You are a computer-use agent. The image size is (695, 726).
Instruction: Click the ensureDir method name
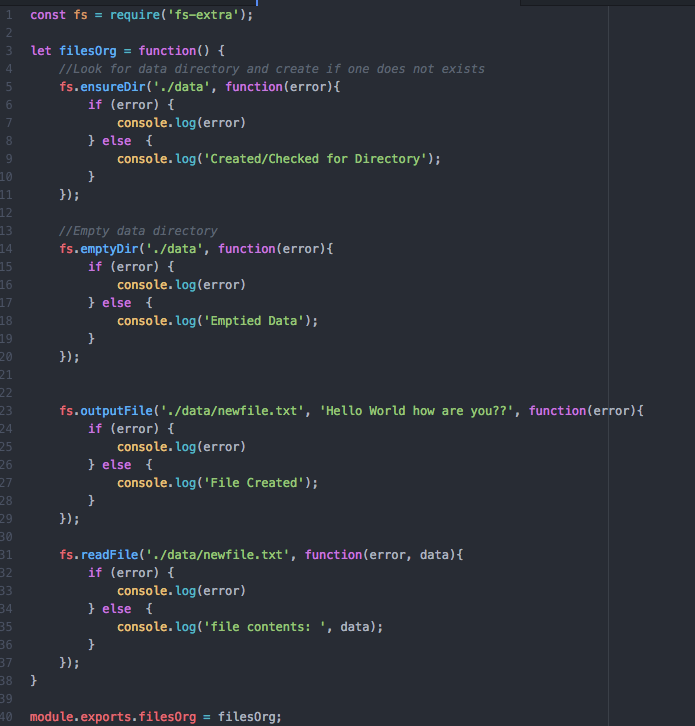[x=116, y=87]
